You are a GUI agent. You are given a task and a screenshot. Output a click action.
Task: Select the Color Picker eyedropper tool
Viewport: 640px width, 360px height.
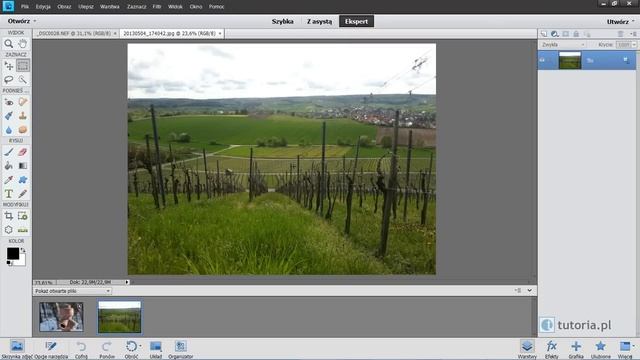[9, 180]
